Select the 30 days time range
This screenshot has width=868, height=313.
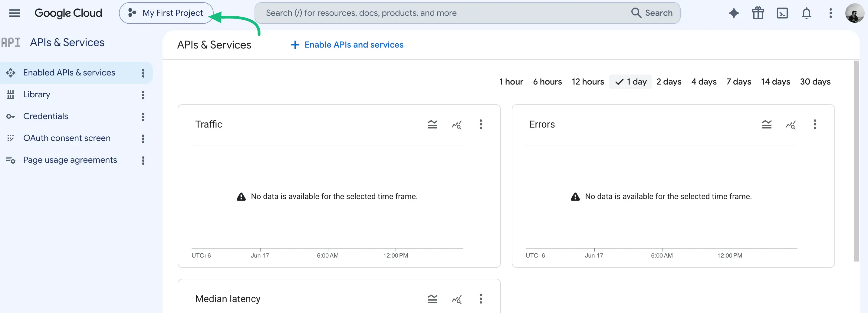tap(815, 82)
